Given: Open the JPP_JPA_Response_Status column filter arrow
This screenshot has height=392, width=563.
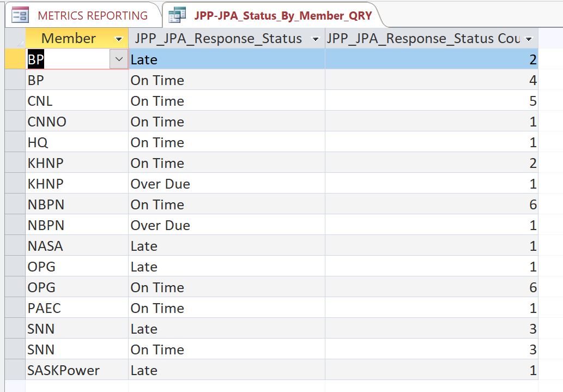Looking at the screenshot, I should coord(314,39).
